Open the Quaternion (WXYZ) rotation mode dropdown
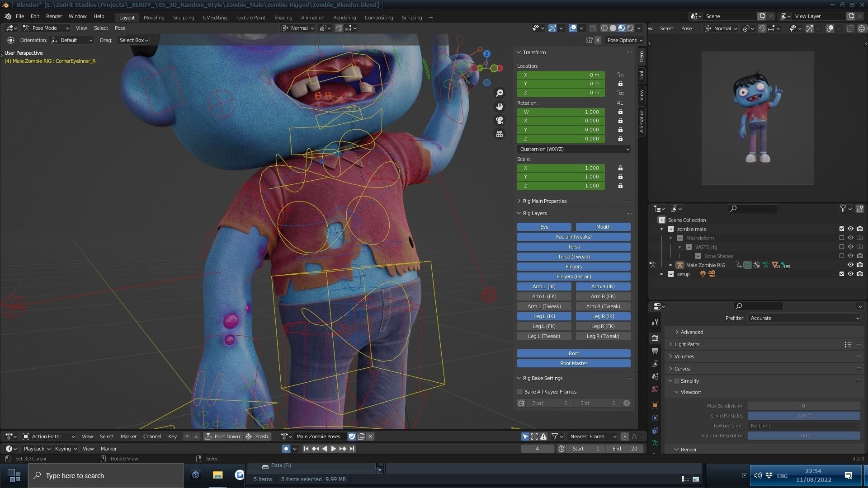Image resolution: width=868 pixels, height=488 pixels. (x=574, y=149)
